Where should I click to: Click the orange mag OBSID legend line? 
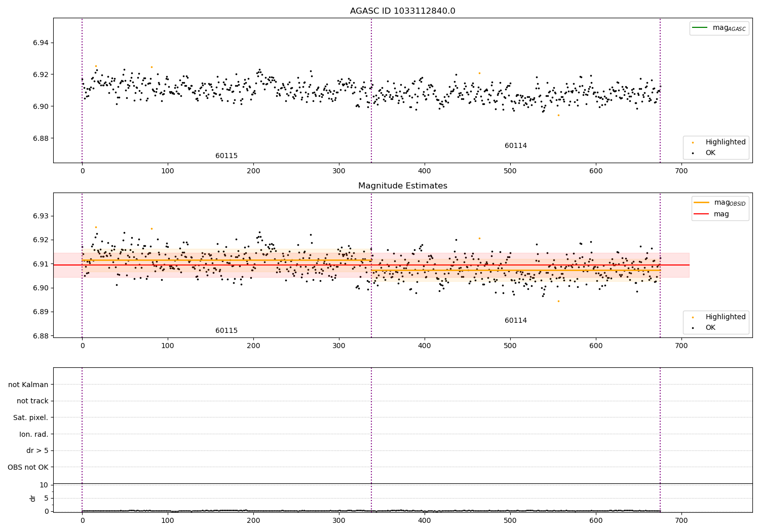point(702,203)
